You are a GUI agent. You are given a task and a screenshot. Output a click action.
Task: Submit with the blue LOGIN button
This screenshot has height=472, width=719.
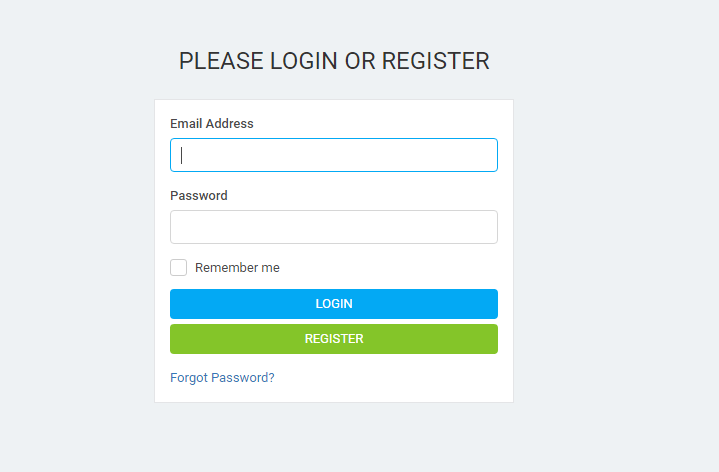tap(334, 304)
